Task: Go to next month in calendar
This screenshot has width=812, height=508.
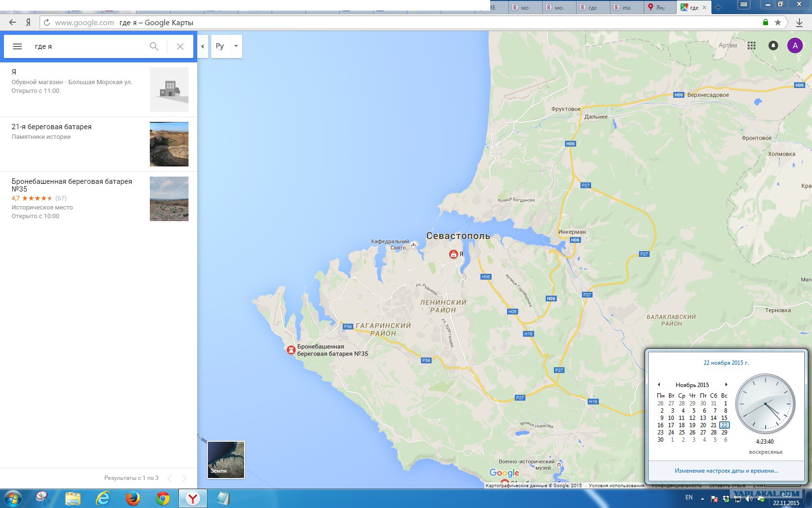Action: [x=726, y=385]
